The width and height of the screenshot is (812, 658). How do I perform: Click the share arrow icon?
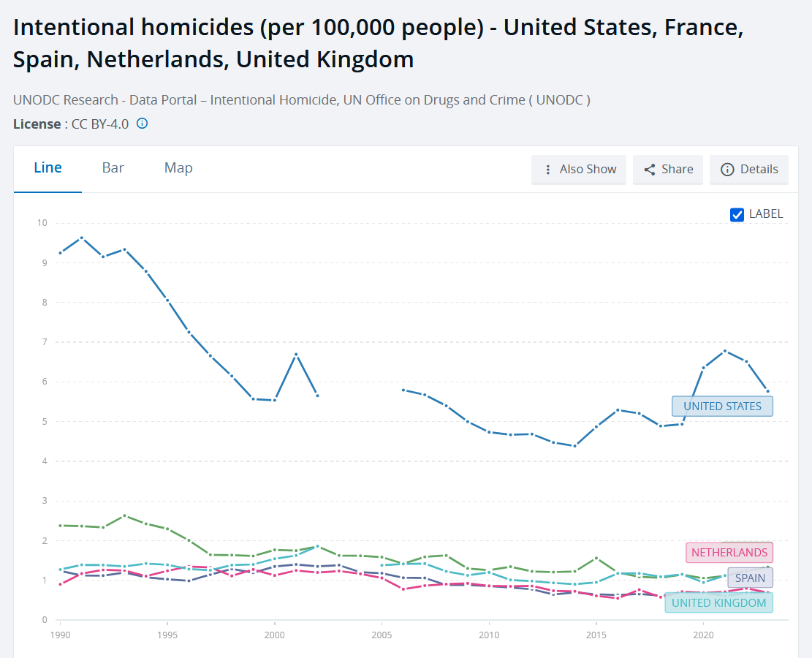(650, 170)
